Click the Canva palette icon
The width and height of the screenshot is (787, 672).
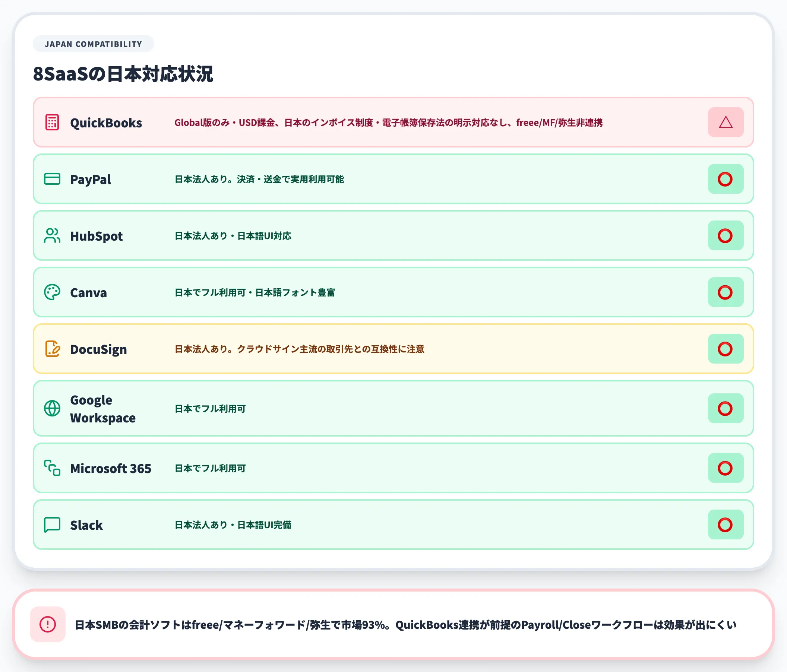click(52, 292)
